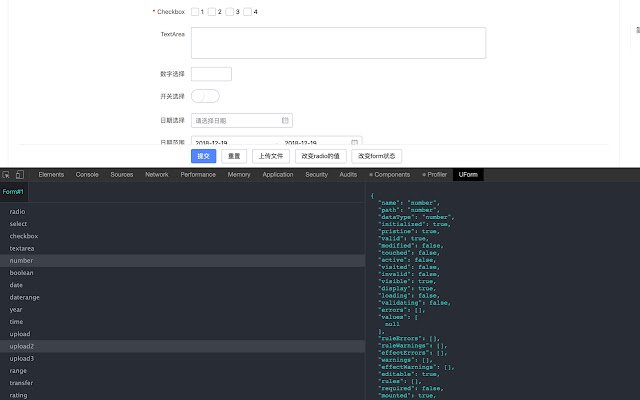The image size is (640, 400).
Task: Select the time field row
Action: (182, 322)
